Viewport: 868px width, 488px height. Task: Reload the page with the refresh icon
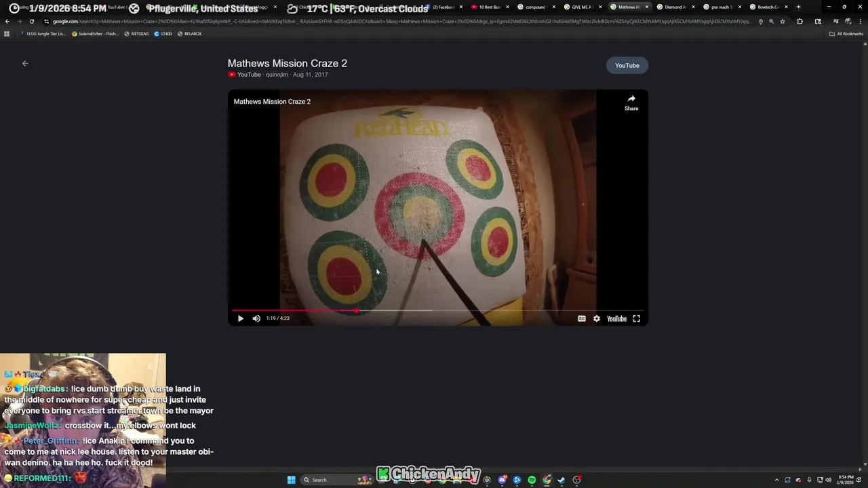[31, 21]
